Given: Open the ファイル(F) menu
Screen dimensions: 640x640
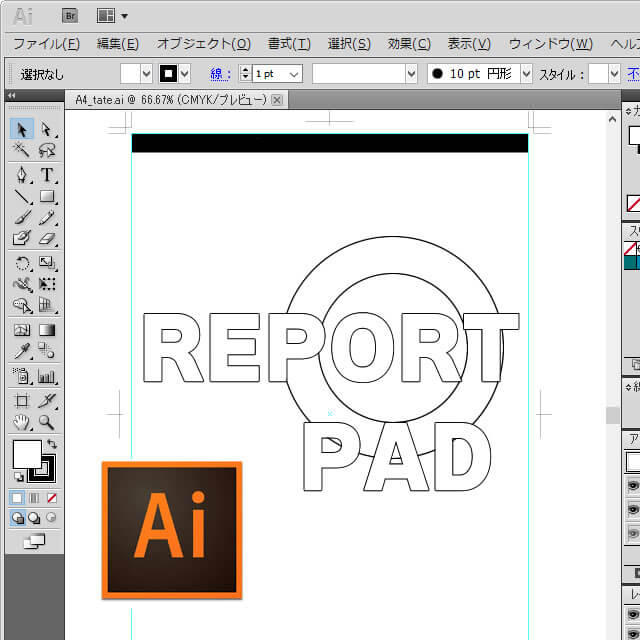Looking at the screenshot, I should click(46, 44).
